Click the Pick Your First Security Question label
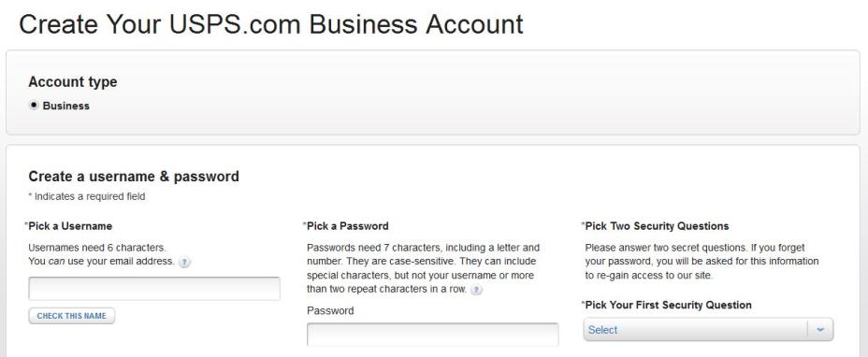 (x=667, y=305)
